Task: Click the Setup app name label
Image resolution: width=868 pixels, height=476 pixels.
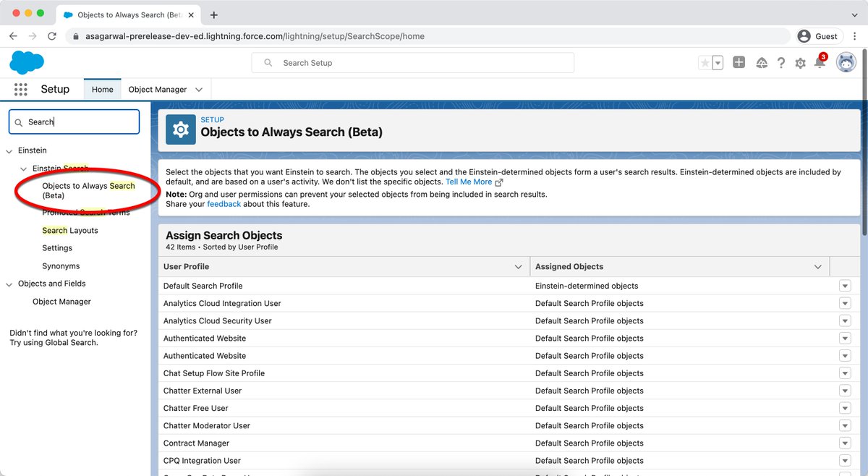Action: point(55,89)
